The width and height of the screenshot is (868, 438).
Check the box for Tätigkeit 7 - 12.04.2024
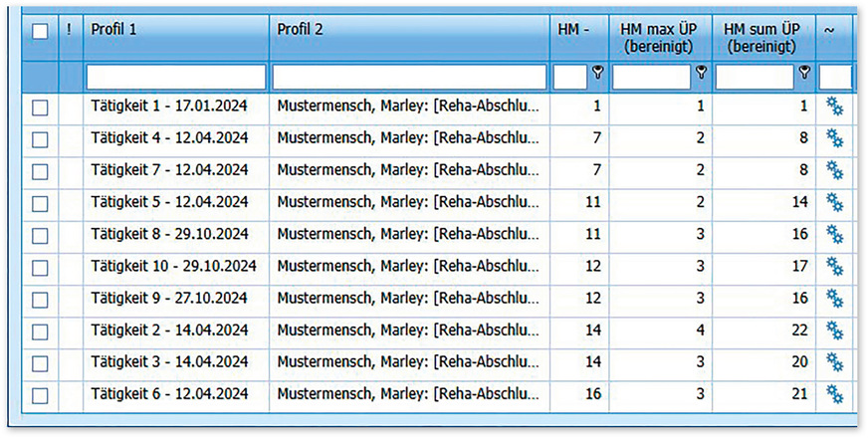40,172
